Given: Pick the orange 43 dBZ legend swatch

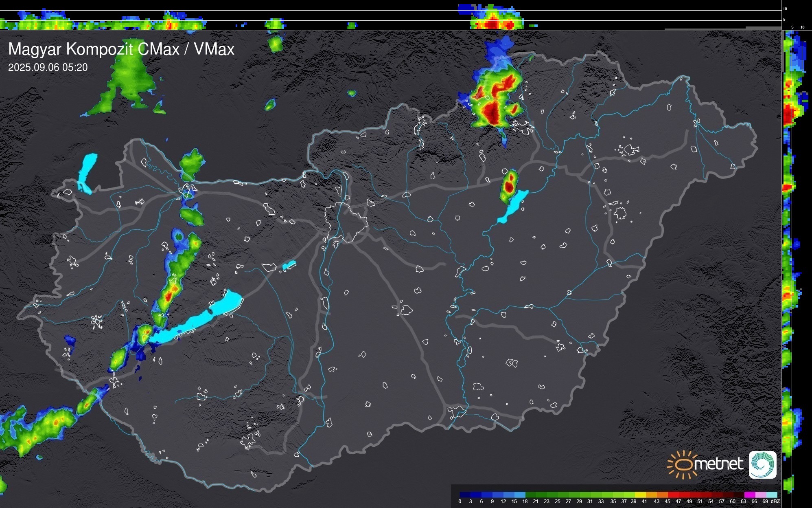Looking at the screenshot, I should [x=662, y=495].
